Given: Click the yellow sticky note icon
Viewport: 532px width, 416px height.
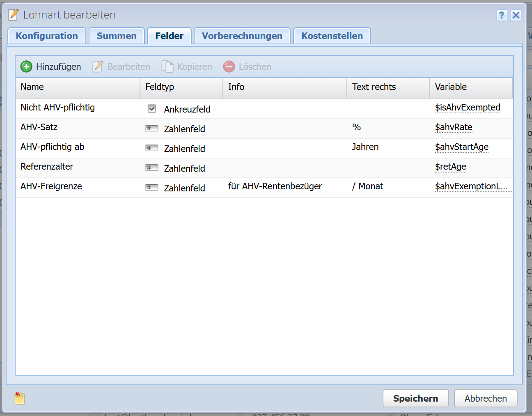Looking at the screenshot, I should pos(20,398).
